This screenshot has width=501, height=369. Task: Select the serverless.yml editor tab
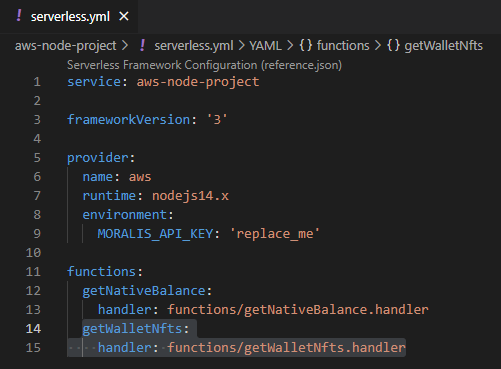(x=69, y=16)
